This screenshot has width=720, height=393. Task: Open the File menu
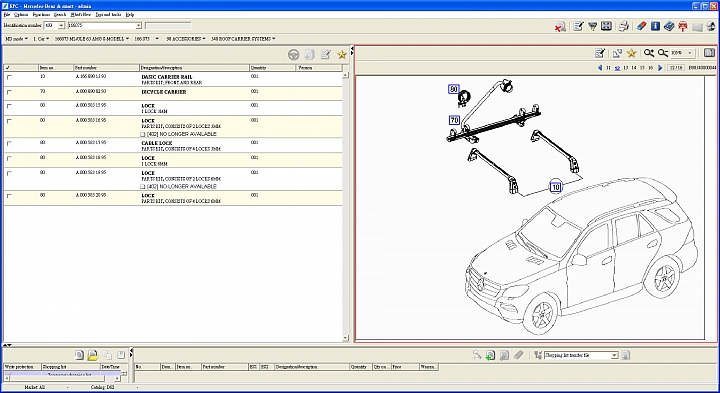pyautogui.click(x=6, y=15)
